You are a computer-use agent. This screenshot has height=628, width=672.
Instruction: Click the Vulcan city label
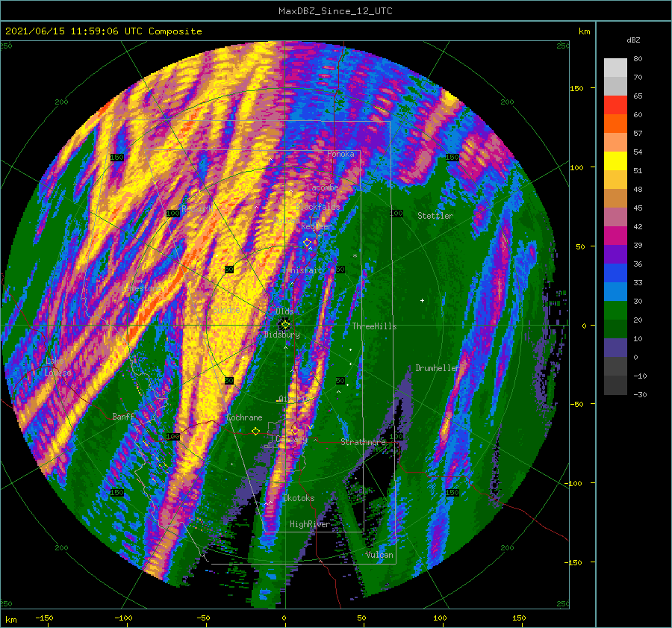[379, 555]
